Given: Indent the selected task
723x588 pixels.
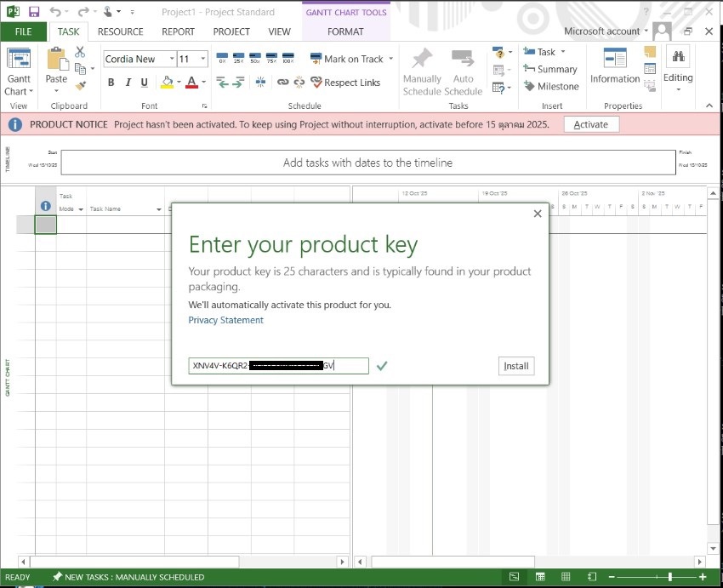Looking at the screenshot, I should [238, 83].
